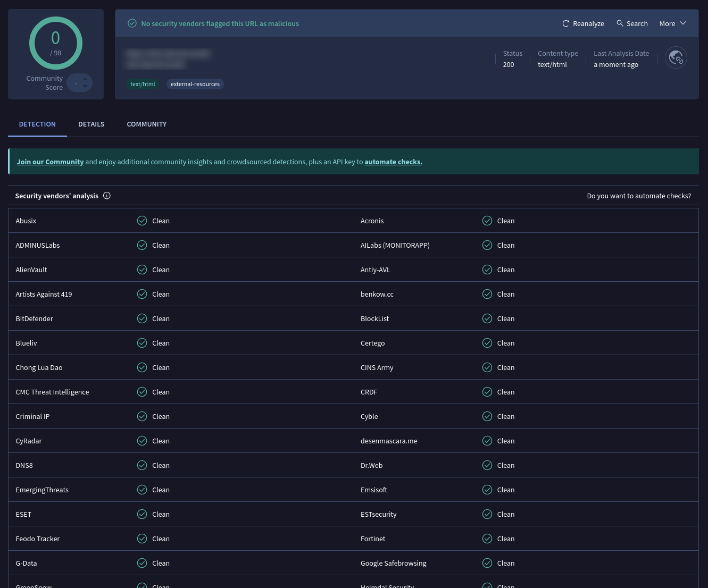Select the Feodo Tracker vendor name
The width and height of the screenshot is (708, 588).
(38, 539)
